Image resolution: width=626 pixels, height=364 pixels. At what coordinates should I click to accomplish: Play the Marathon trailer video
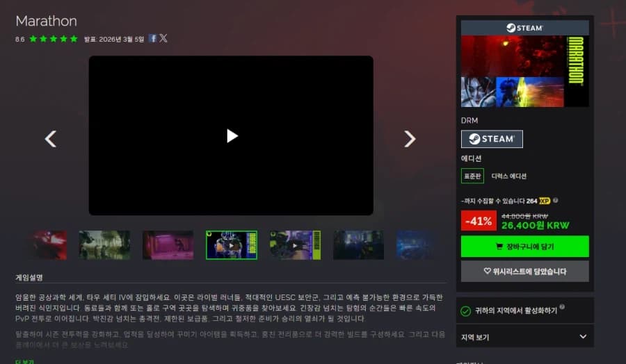232,136
